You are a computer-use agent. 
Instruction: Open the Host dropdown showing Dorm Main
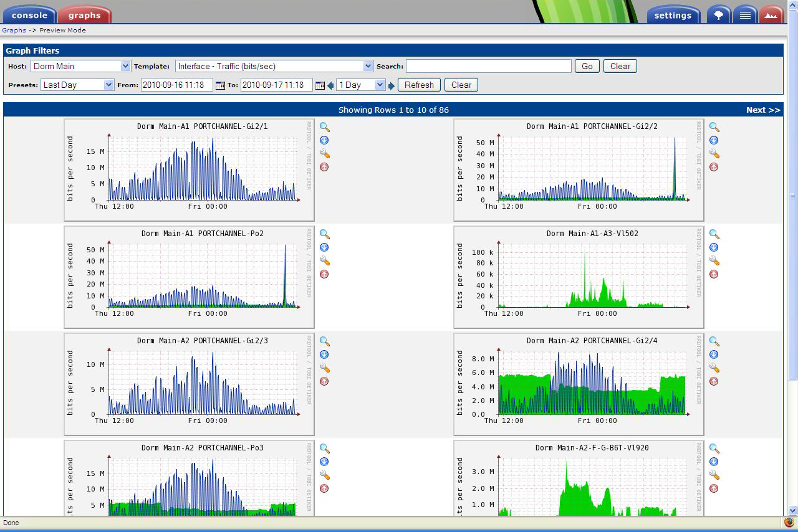[x=81, y=66]
